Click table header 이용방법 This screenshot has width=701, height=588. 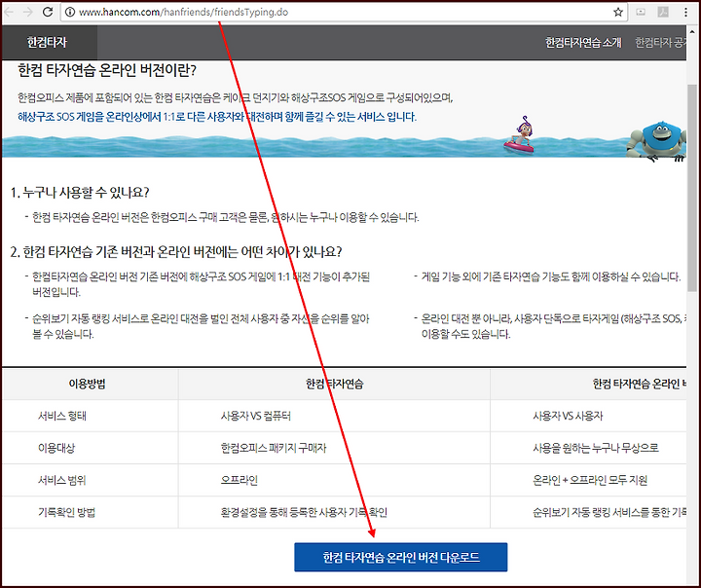[x=88, y=384]
